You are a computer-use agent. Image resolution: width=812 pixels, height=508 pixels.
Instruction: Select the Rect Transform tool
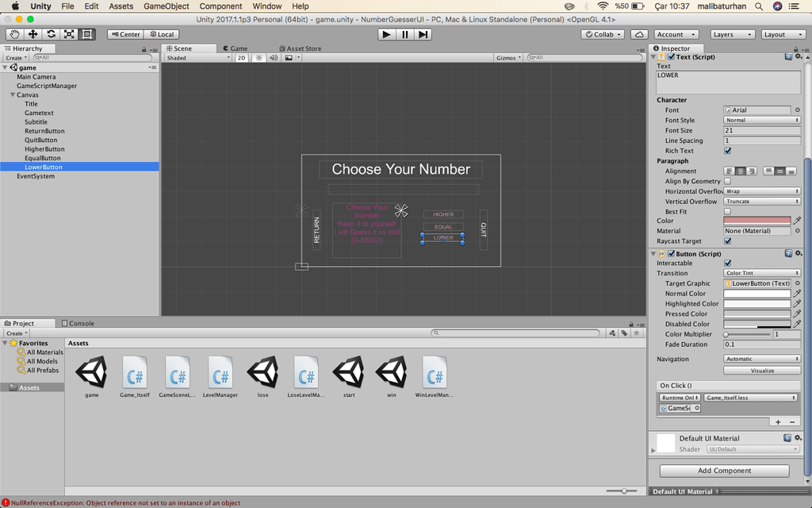coord(87,34)
